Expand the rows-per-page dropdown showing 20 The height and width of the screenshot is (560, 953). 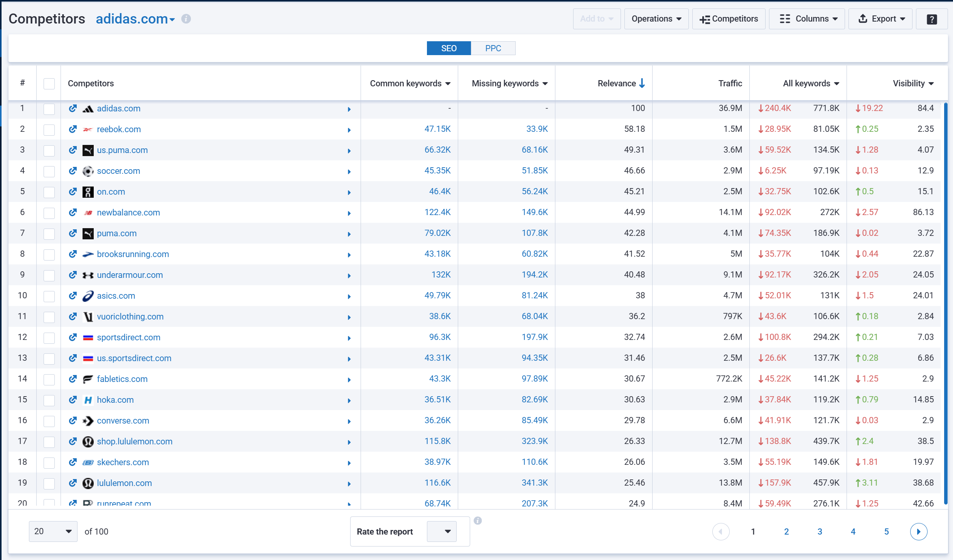click(53, 531)
